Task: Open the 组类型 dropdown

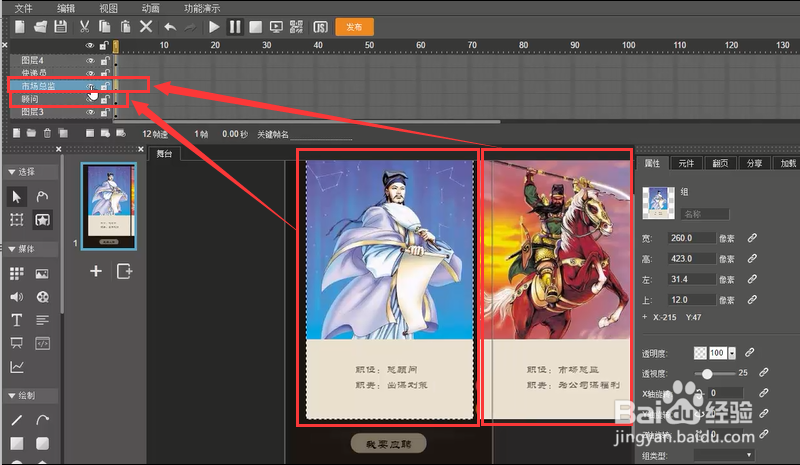Action: point(724,455)
